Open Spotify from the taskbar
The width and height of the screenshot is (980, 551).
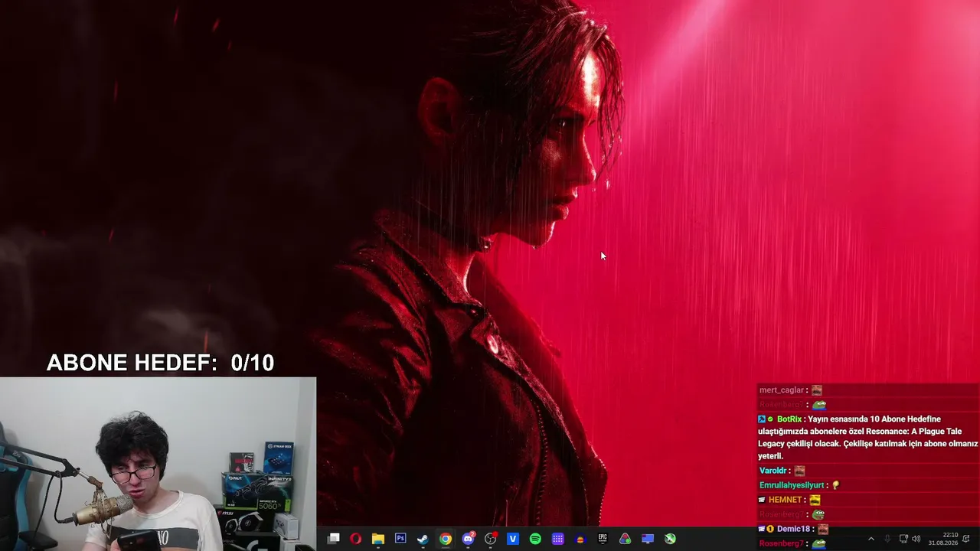click(x=535, y=539)
